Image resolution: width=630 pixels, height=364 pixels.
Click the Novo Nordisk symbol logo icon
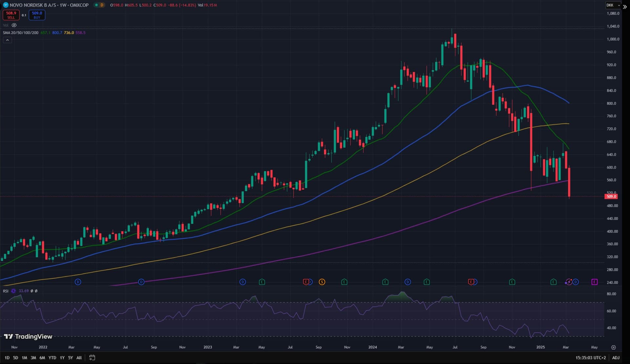click(6, 5)
